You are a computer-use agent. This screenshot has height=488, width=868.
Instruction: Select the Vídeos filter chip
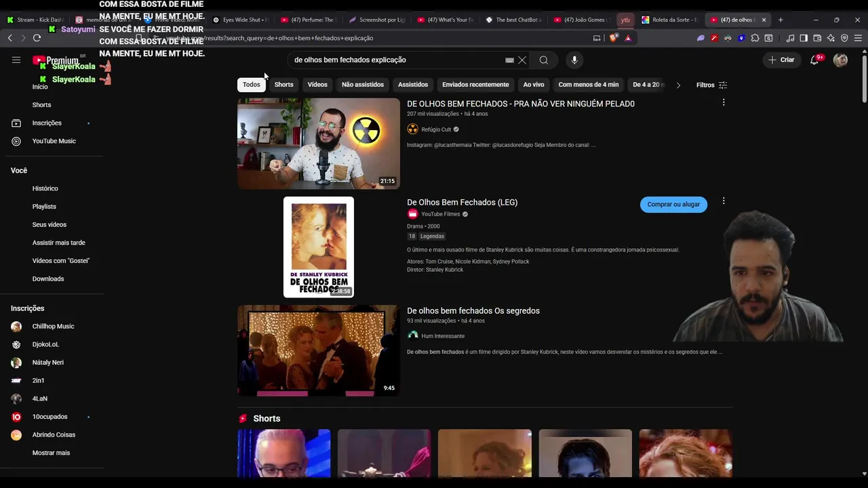(317, 85)
